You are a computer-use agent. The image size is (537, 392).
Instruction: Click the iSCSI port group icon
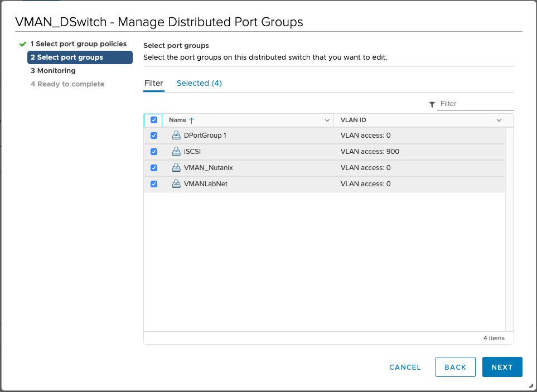[176, 152]
